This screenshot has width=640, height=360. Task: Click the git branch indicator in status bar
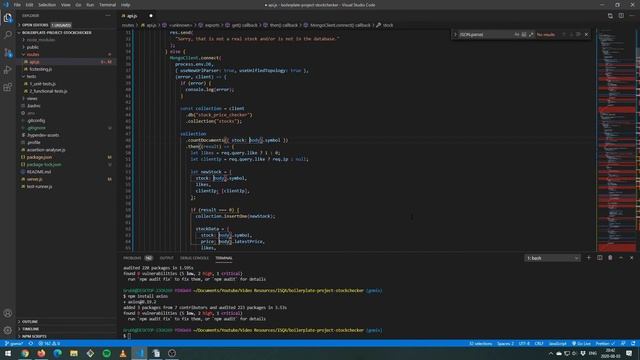(x=14, y=344)
